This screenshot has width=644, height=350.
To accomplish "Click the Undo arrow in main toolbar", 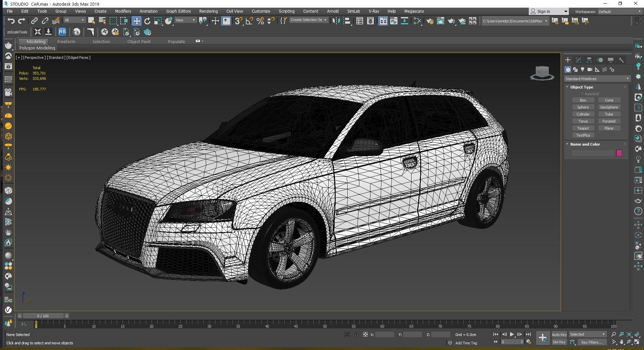I will point(11,21).
